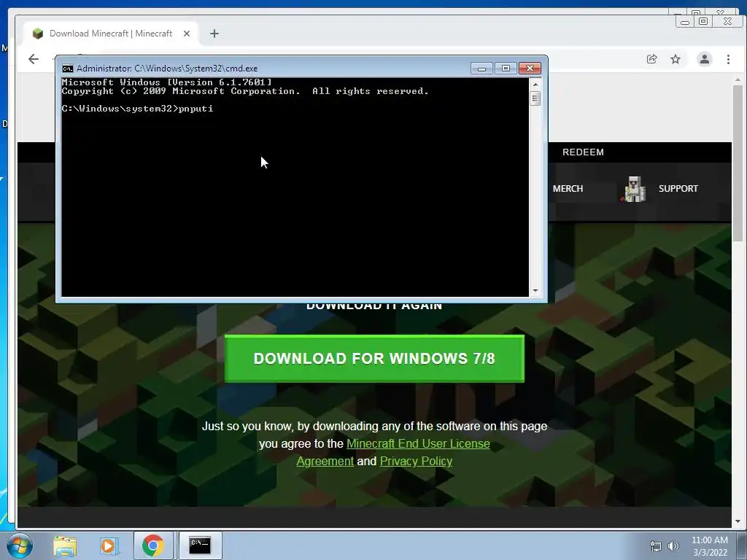Click the Chrome back arrow button

(34, 59)
